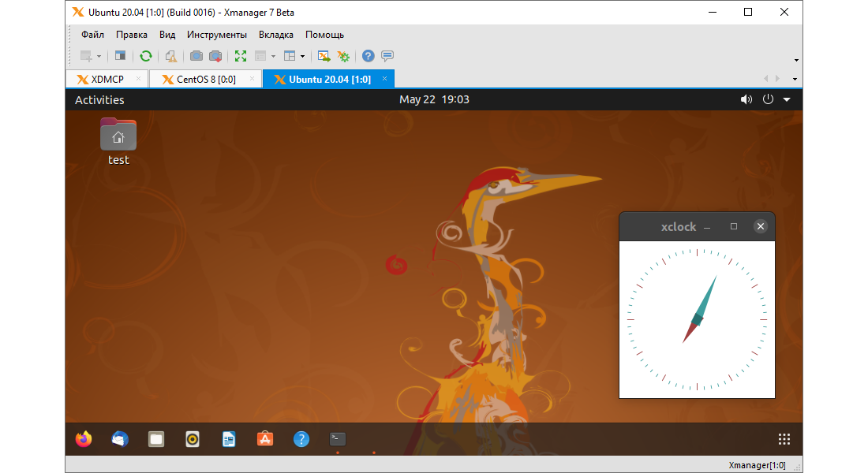Click the blue help question icon

coord(369,56)
